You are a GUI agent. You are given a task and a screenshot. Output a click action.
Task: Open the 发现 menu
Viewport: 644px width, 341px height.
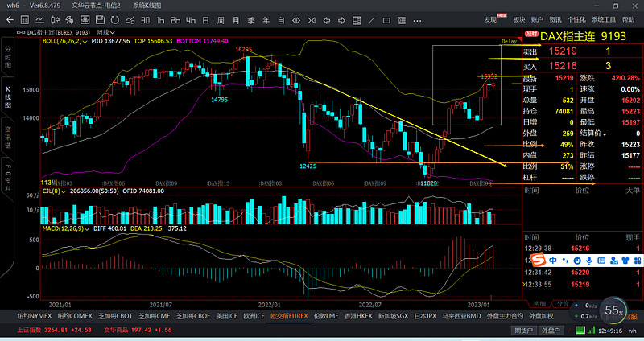[490, 19]
